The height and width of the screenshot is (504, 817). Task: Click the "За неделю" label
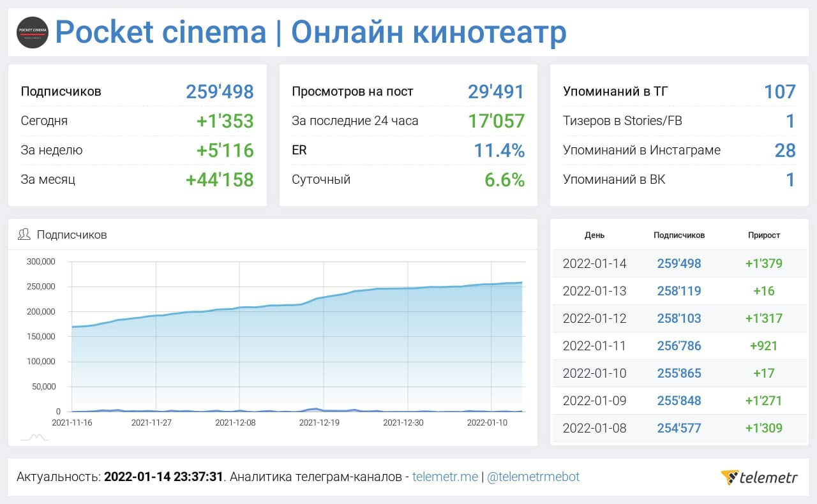(x=52, y=150)
